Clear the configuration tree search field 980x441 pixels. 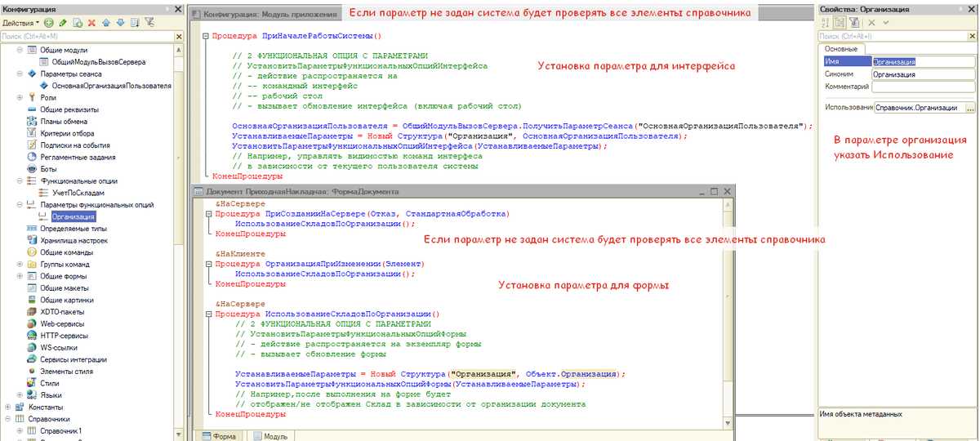coord(177,37)
